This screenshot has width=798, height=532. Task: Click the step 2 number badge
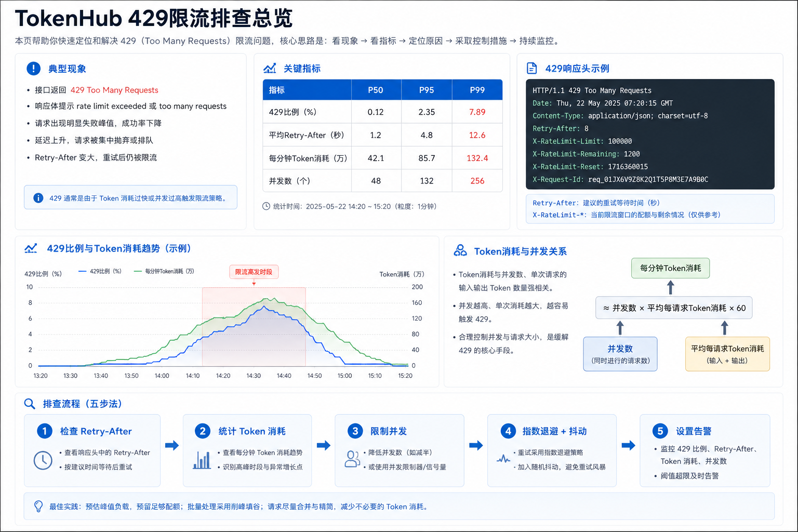(203, 431)
